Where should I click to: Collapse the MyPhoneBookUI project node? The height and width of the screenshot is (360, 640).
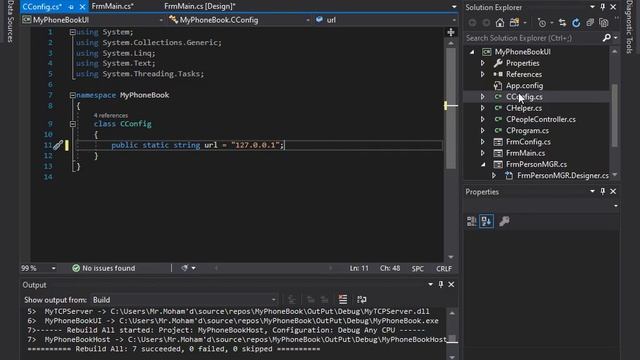472,52
